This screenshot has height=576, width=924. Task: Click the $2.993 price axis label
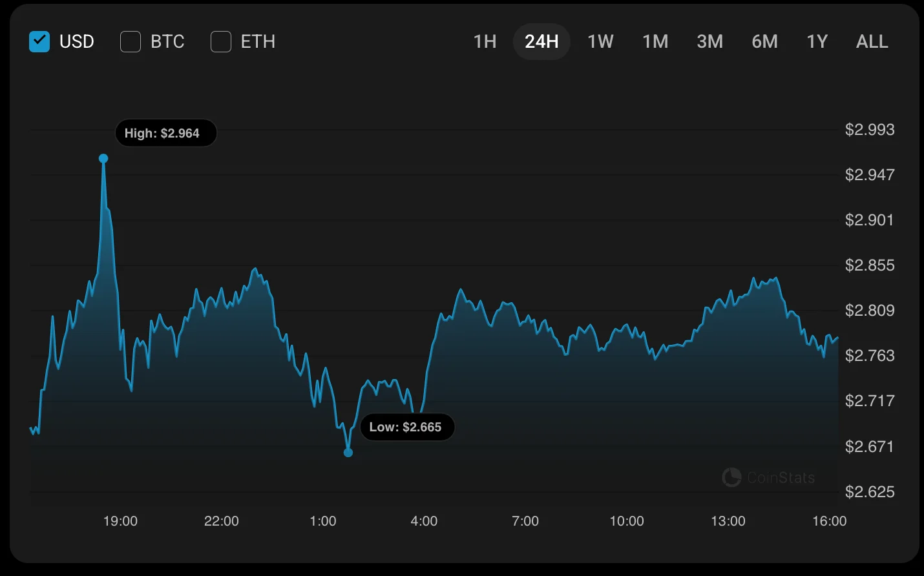pos(870,130)
